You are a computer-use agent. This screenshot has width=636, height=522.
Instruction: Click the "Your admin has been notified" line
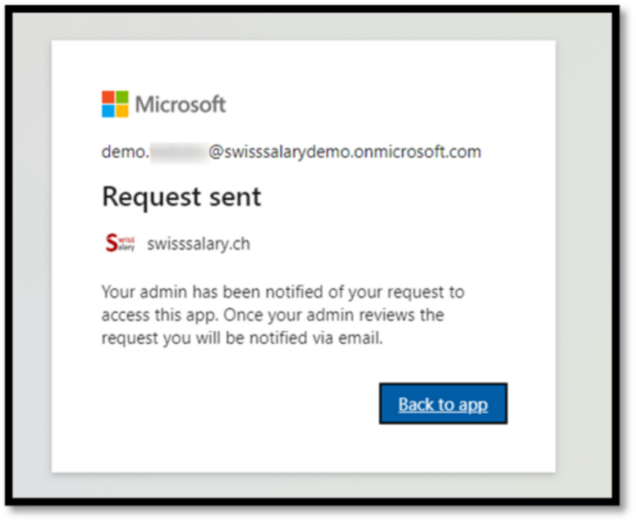[x=283, y=292]
